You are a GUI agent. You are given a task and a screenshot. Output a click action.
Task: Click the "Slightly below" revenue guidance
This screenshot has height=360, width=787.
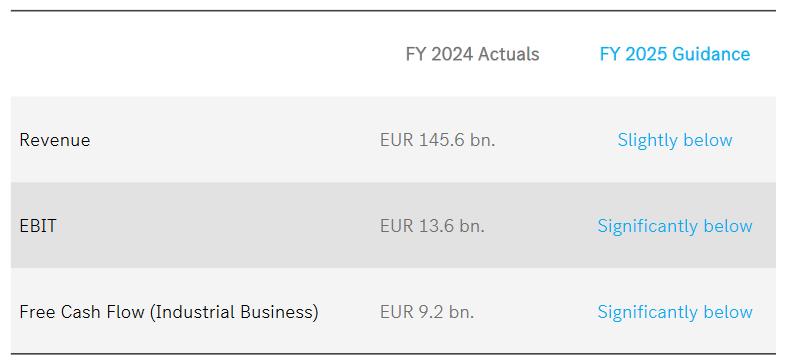point(675,140)
